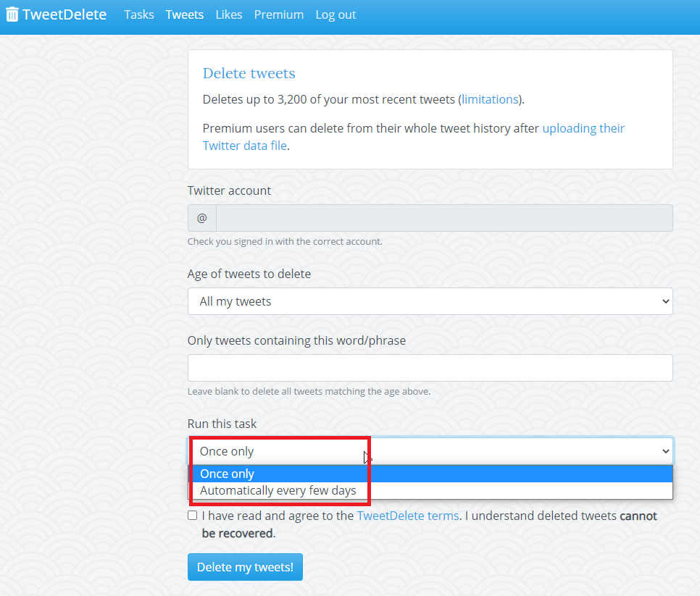Select the Once only option
Image resolution: width=700 pixels, height=596 pixels.
click(x=430, y=474)
